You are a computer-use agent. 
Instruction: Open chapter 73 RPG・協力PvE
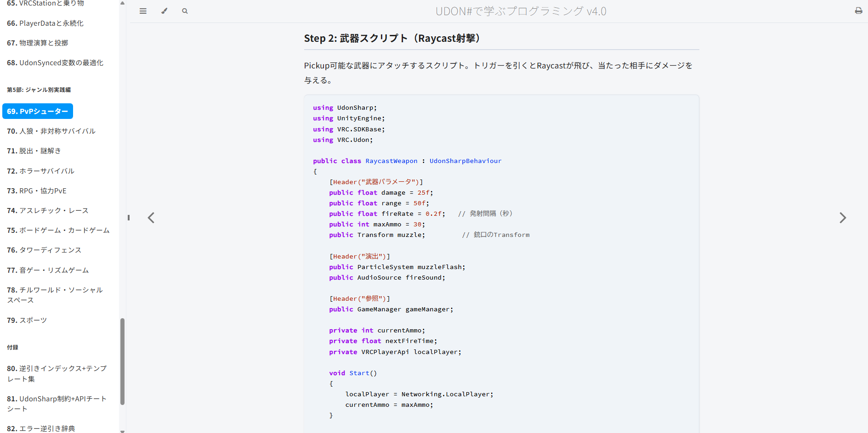(x=37, y=191)
